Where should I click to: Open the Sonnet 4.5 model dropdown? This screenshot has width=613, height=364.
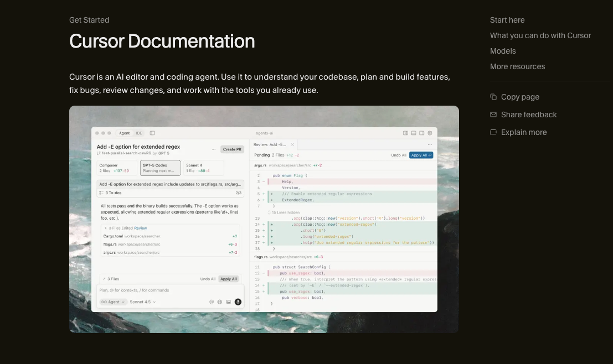(142, 302)
